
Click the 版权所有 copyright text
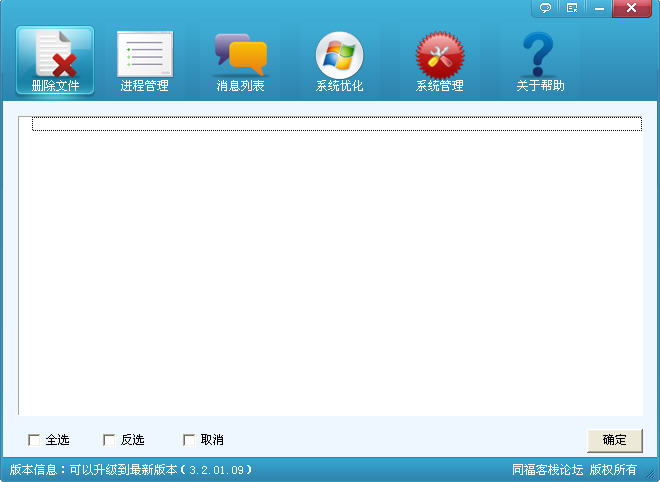coord(613,469)
